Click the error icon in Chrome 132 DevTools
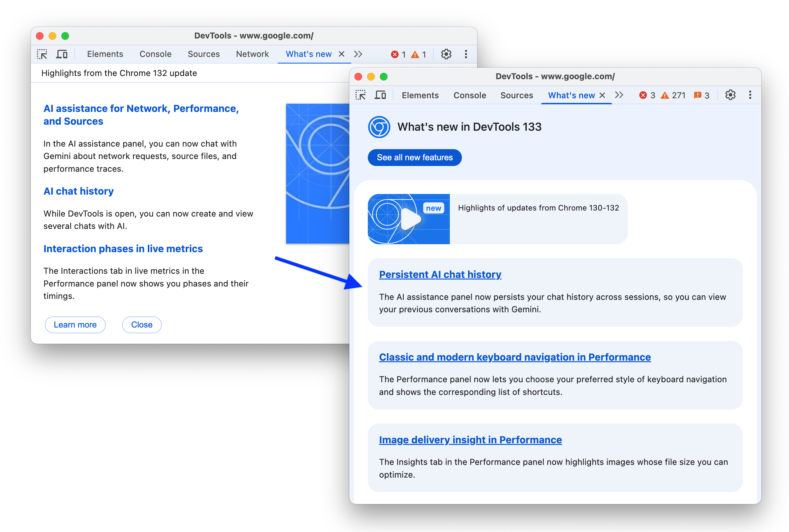 (394, 55)
